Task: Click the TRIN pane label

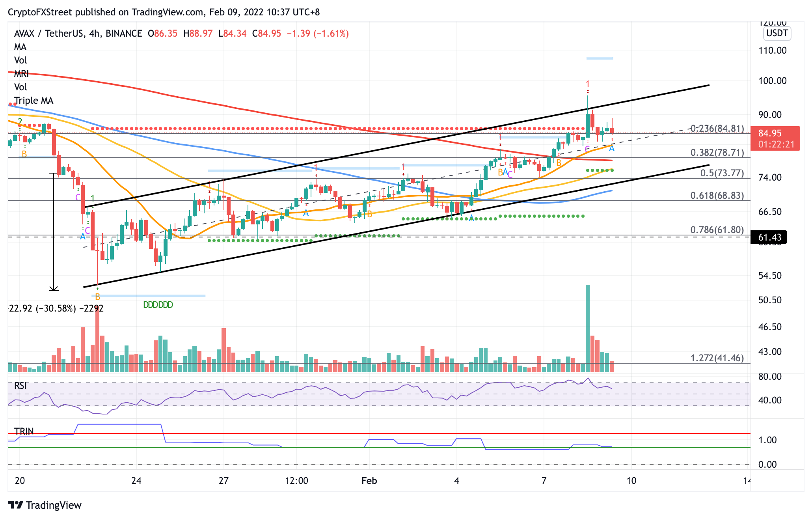Action: [24, 431]
